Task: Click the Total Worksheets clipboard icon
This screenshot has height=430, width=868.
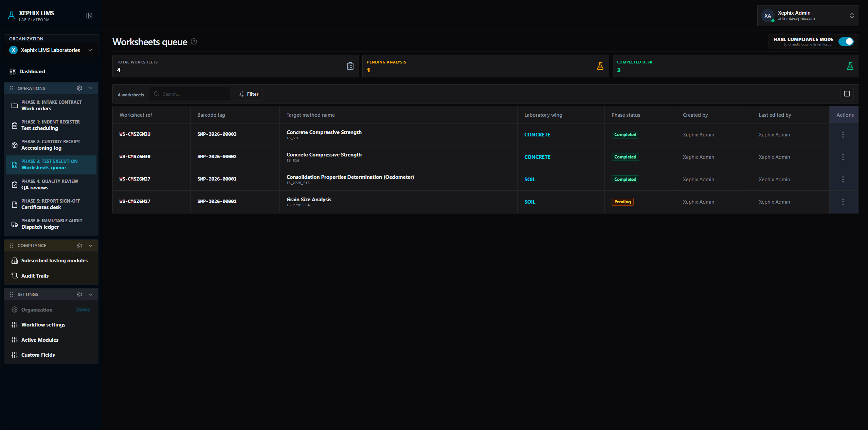Action: 350,66
